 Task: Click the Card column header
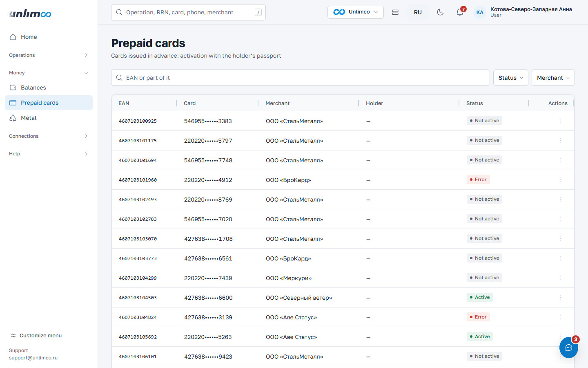(x=190, y=103)
